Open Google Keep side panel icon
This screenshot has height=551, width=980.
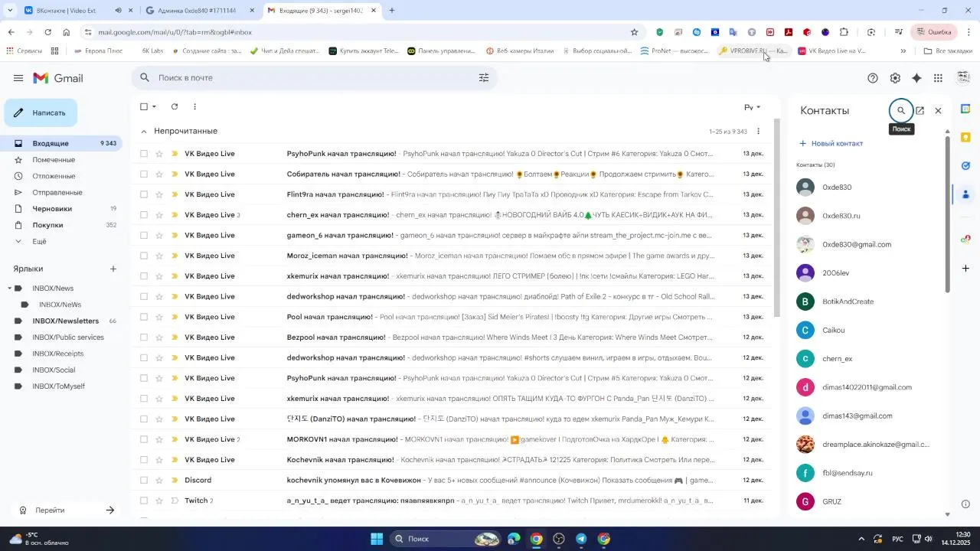(x=965, y=137)
